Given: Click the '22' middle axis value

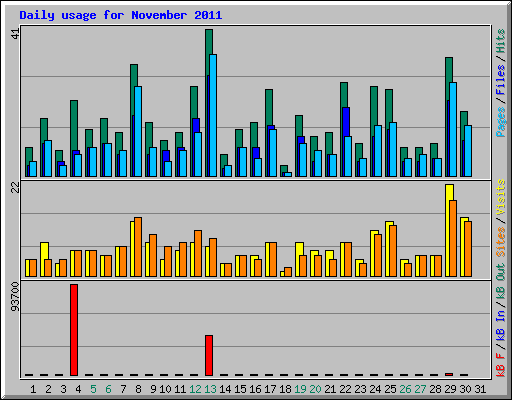Looking at the screenshot, I should coord(16,188).
